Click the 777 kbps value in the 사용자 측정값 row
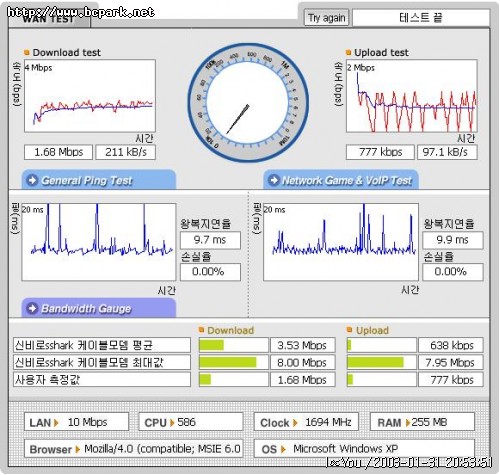 click(451, 380)
